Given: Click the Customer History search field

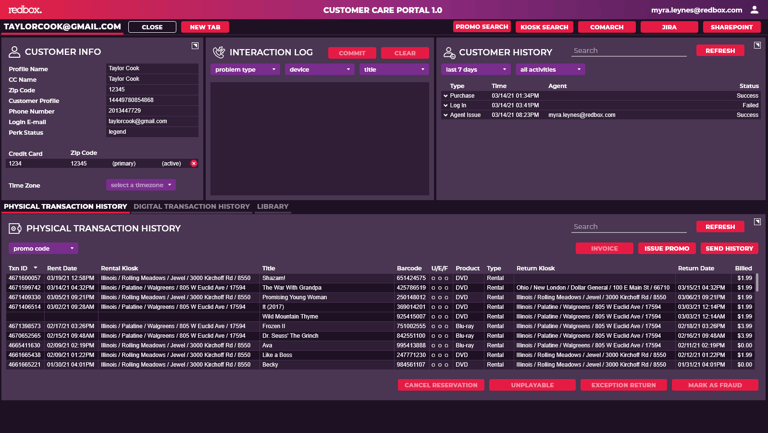Looking at the screenshot, I should 629,50.
